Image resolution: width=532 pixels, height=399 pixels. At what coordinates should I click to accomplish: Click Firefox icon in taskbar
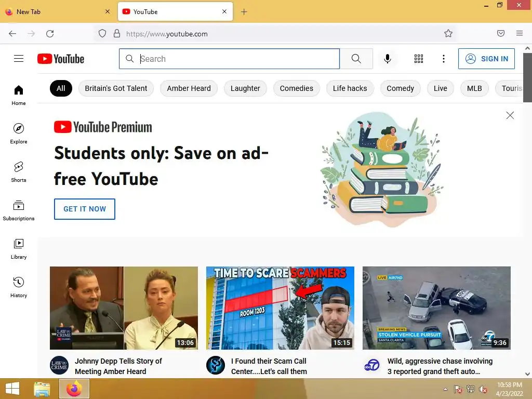74,389
